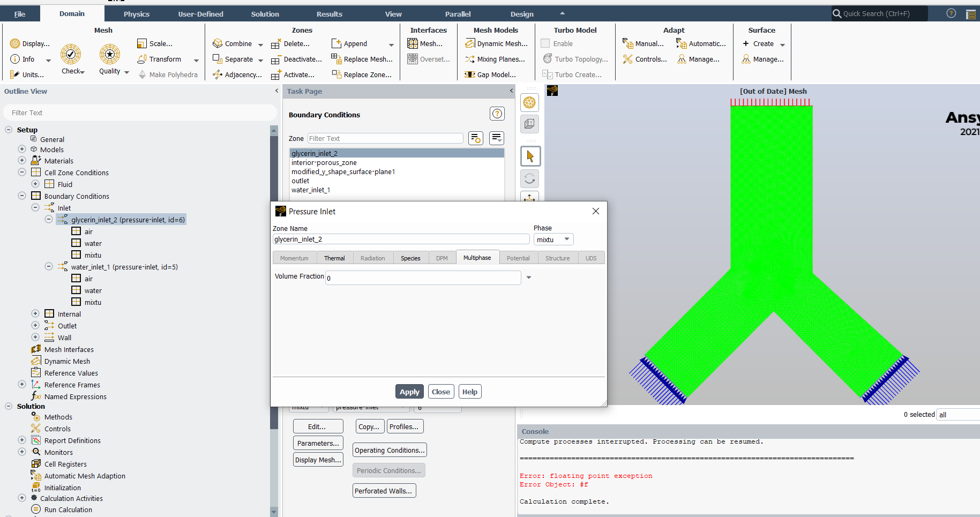
Task: Select the Species tab in Pressure Inlet
Action: coord(410,258)
